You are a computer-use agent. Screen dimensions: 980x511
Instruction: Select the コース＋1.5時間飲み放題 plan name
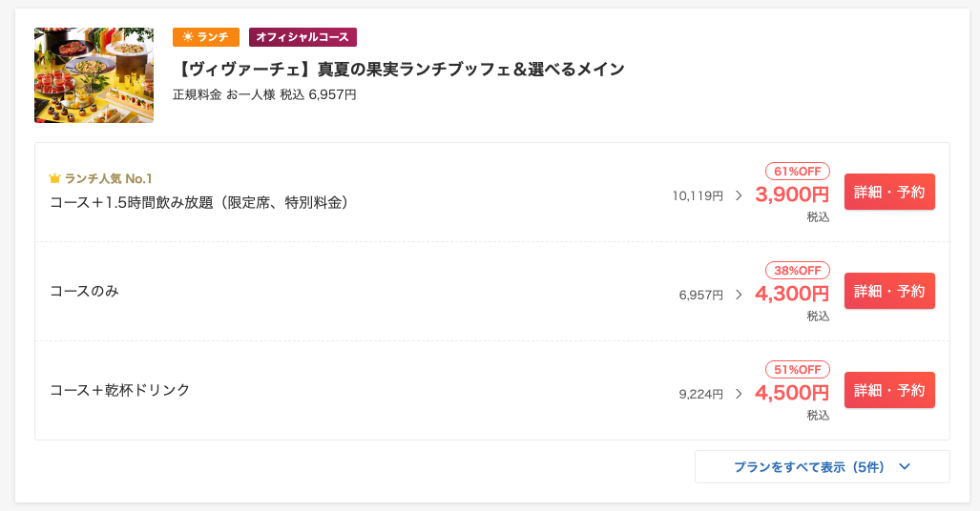coord(198,202)
